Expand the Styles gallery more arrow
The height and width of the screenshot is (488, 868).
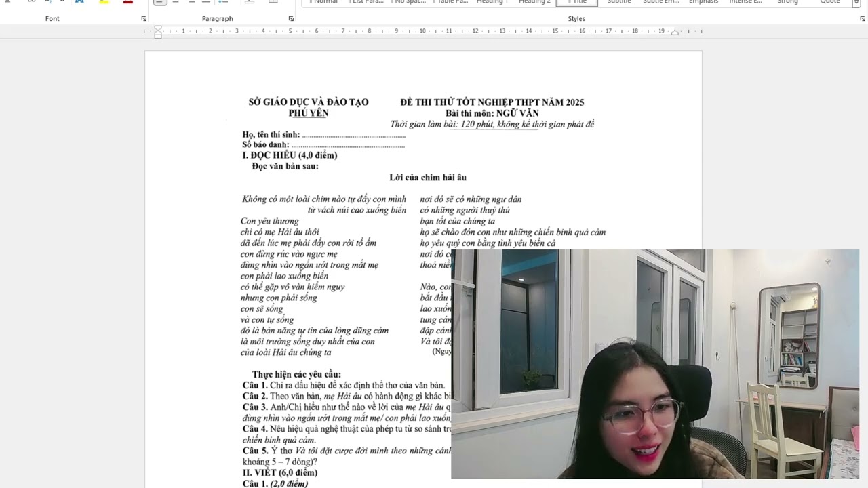point(856,3)
